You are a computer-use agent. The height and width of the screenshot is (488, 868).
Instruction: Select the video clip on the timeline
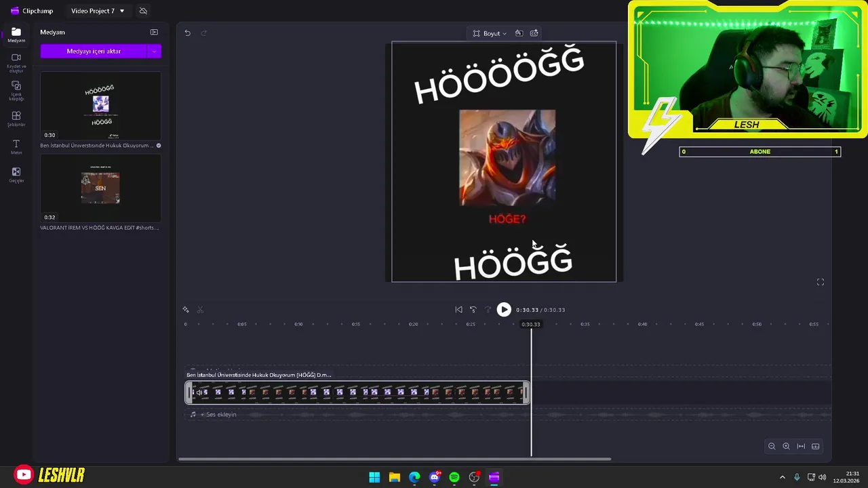coord(357,392)
